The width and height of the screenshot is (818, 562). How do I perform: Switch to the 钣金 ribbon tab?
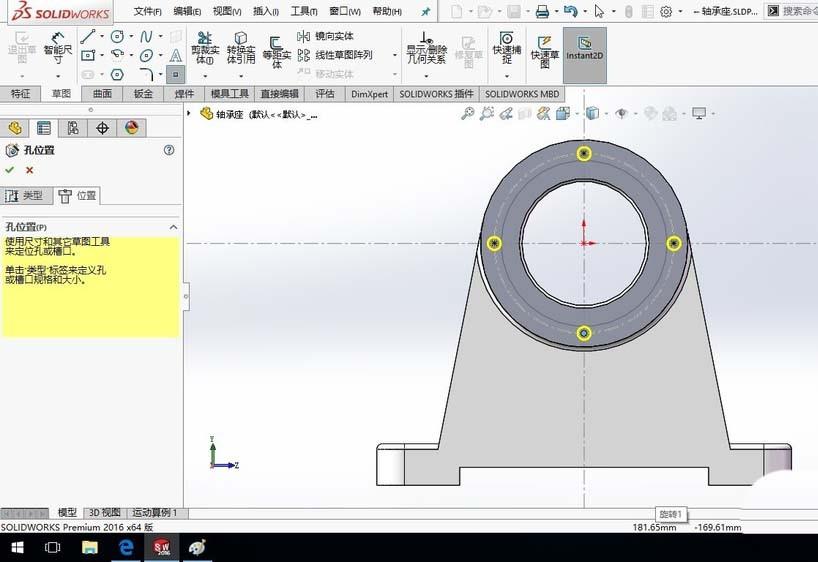click(x=143, y=94)
